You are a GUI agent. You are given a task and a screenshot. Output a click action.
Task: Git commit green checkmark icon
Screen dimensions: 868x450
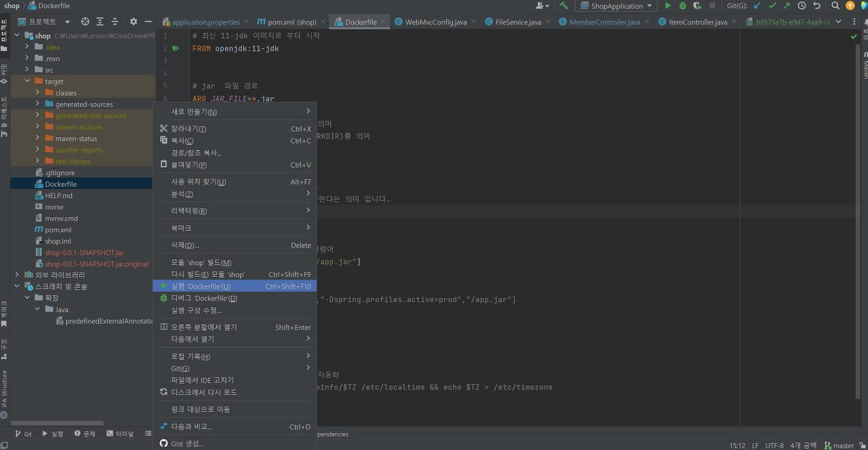(772, 5)
